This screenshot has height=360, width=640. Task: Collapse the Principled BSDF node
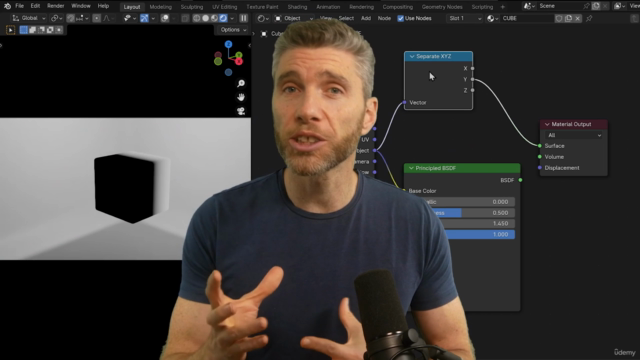pyautogui.click(x=411, y=168)
